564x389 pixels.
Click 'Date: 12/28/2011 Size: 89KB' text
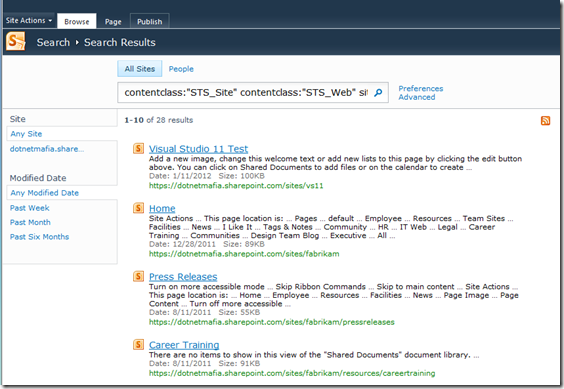point(207,244)
